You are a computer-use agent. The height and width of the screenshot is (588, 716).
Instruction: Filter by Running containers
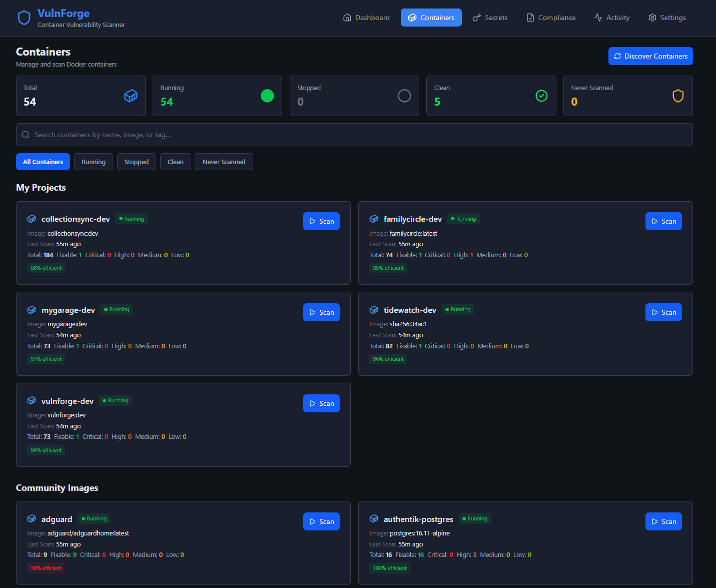[94, 162]
